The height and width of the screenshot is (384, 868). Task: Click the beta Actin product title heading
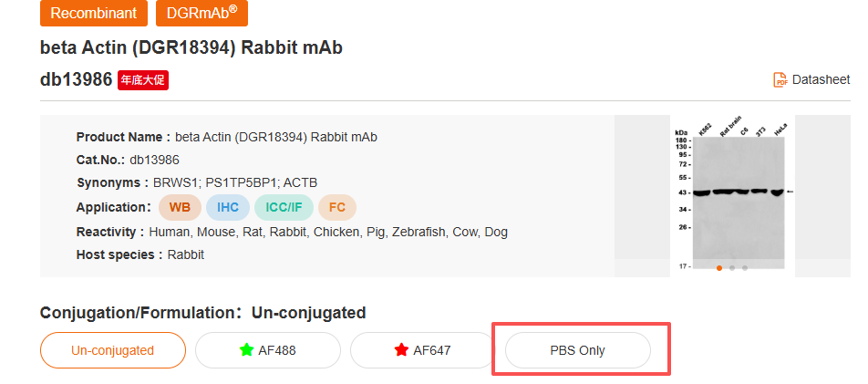[191, 47]
